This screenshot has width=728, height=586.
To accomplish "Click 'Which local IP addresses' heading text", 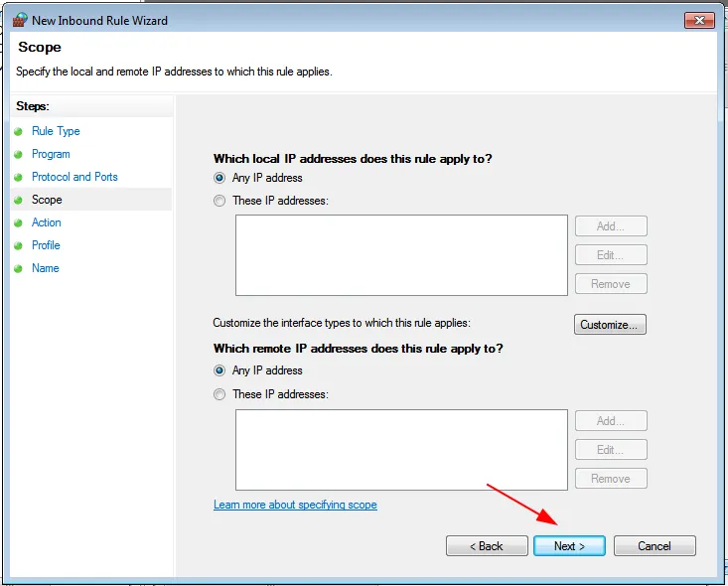I will (353, 159).
